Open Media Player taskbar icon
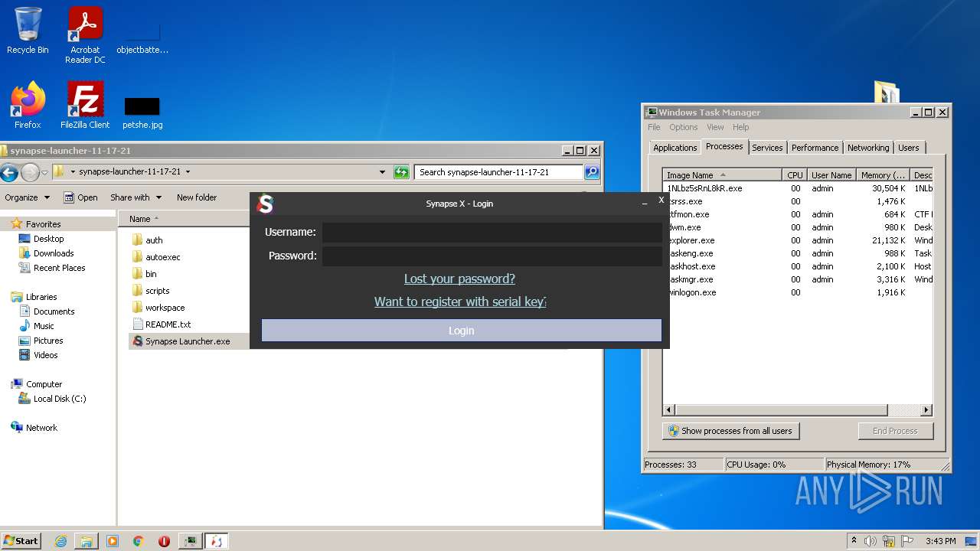This screenshot has width=980, height=551. (x=113, y=541)
